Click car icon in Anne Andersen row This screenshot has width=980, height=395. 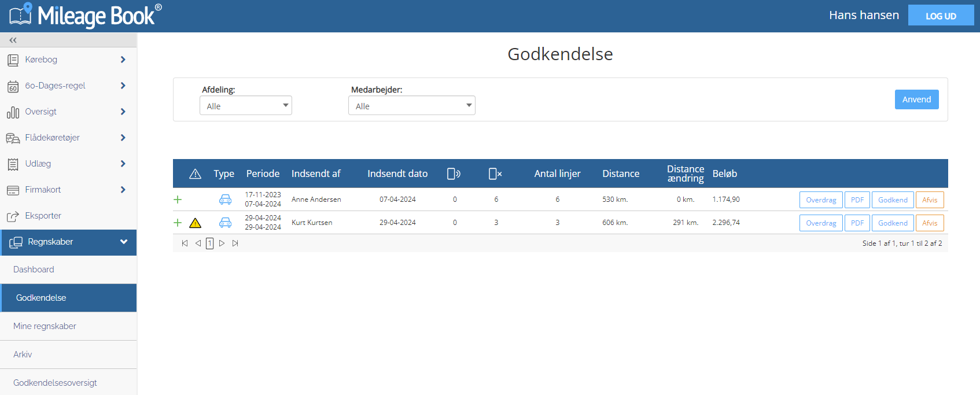tap(225, 200)
